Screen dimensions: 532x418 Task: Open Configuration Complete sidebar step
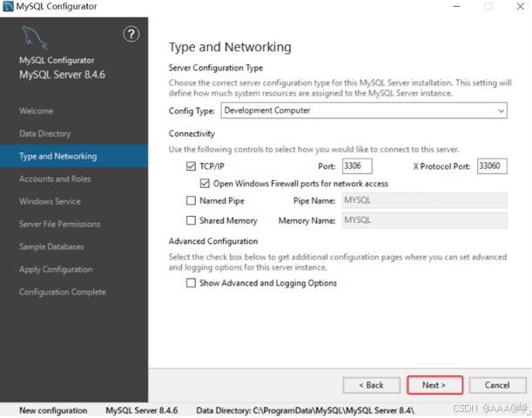pos(63,292)
